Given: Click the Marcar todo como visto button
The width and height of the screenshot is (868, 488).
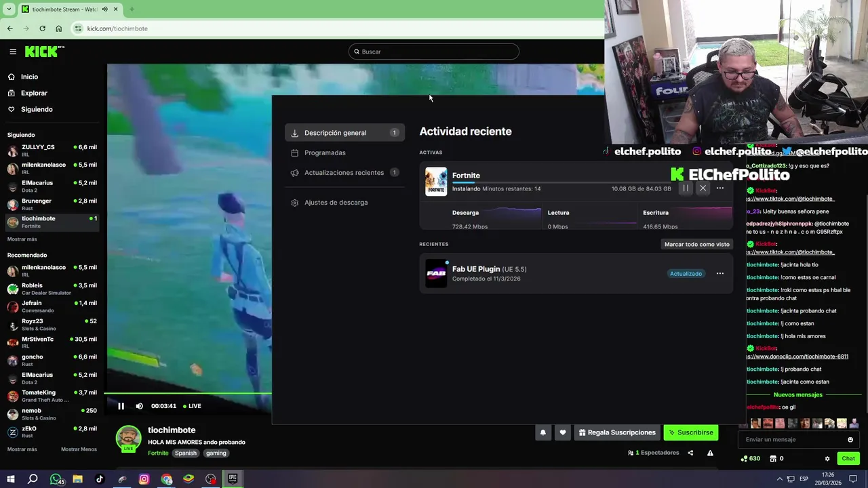Looking at the screenshot, I should [x=697, y=244].
